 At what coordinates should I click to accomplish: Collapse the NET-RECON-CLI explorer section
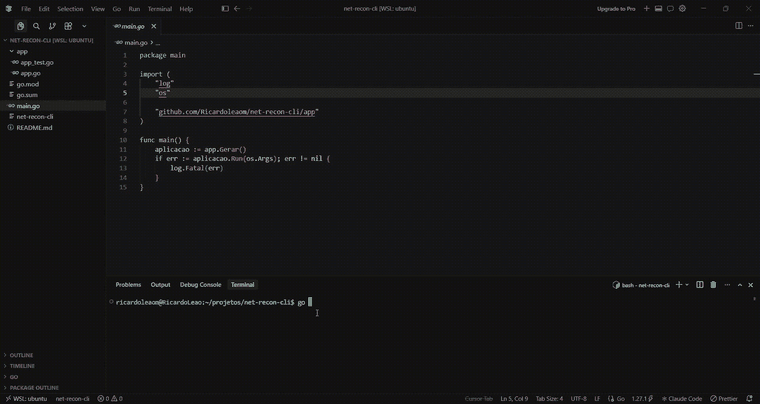pos(53,40)
